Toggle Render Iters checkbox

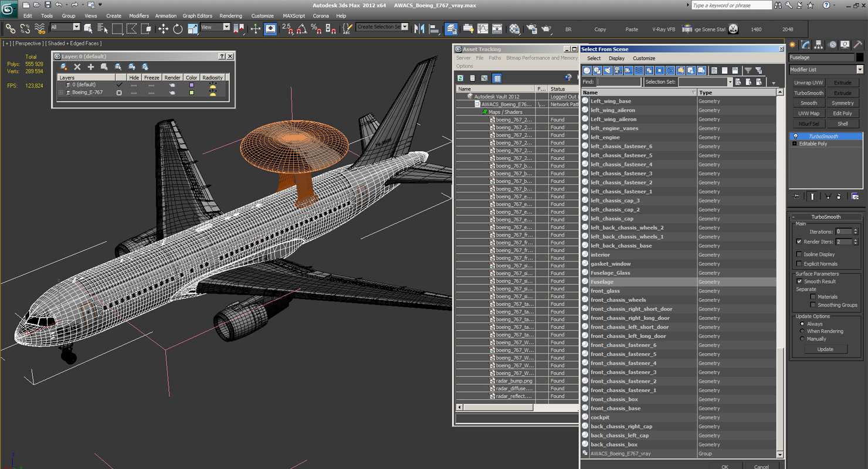[799, 242]
